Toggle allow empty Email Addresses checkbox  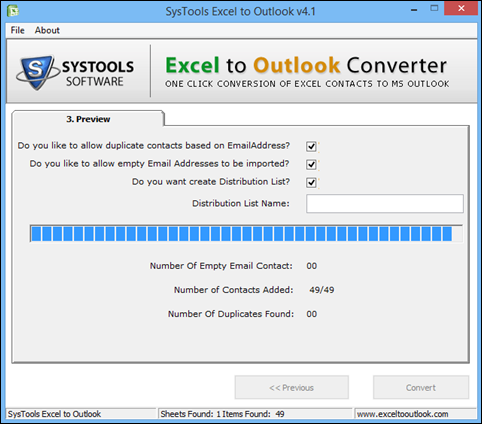[x=311, y=164]
